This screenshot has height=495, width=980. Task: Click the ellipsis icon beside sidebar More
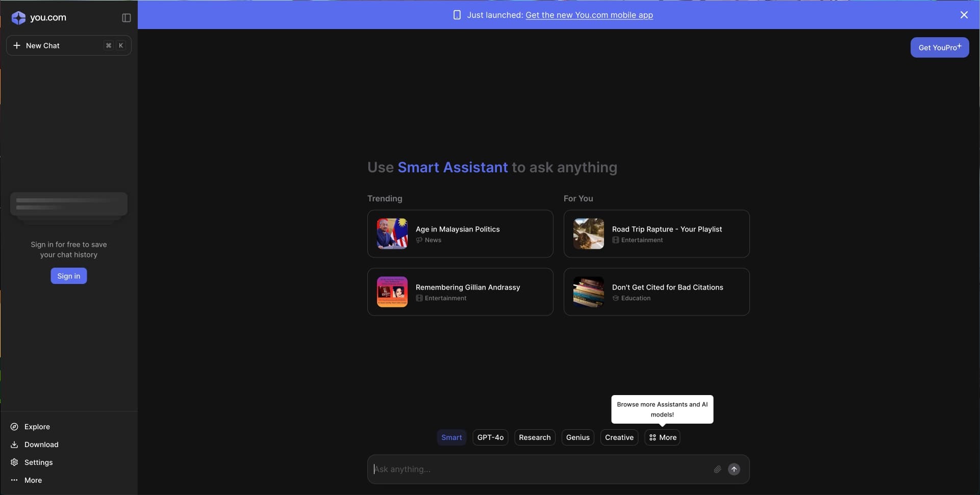14,480
